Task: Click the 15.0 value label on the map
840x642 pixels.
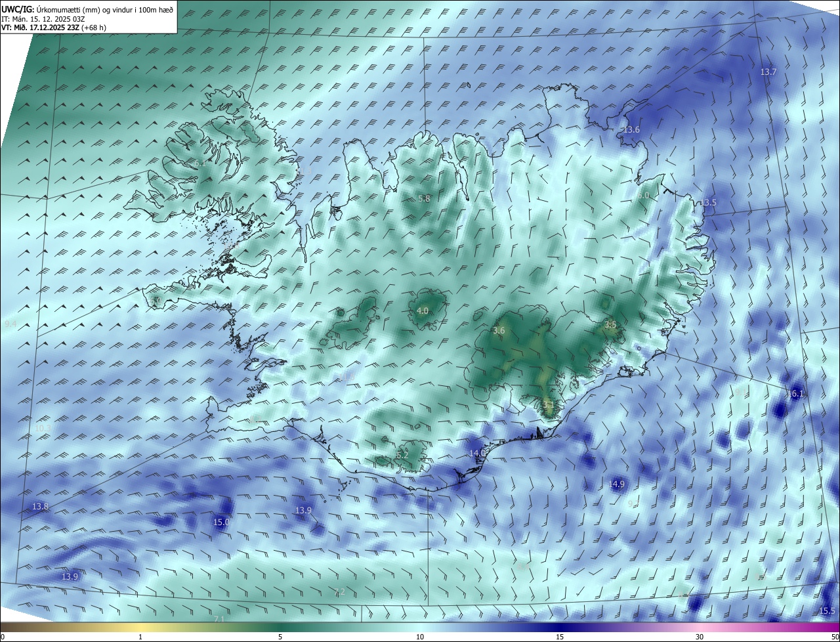Action: click(221, 523)
